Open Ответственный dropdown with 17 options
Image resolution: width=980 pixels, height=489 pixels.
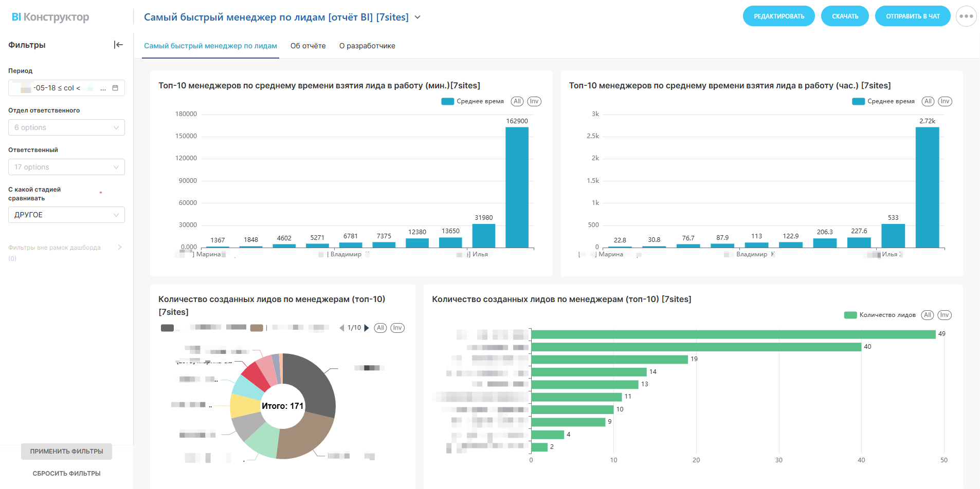point(66,167)
